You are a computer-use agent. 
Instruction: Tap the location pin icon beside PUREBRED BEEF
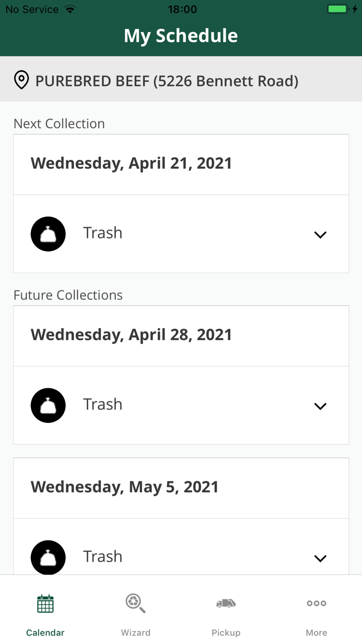(x=21, y=80)
